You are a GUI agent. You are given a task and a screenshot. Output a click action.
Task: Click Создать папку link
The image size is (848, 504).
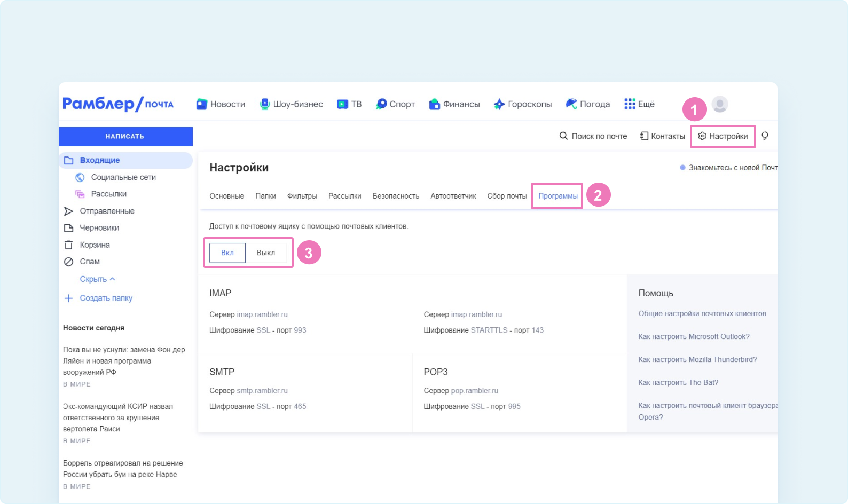pos(106,298)
